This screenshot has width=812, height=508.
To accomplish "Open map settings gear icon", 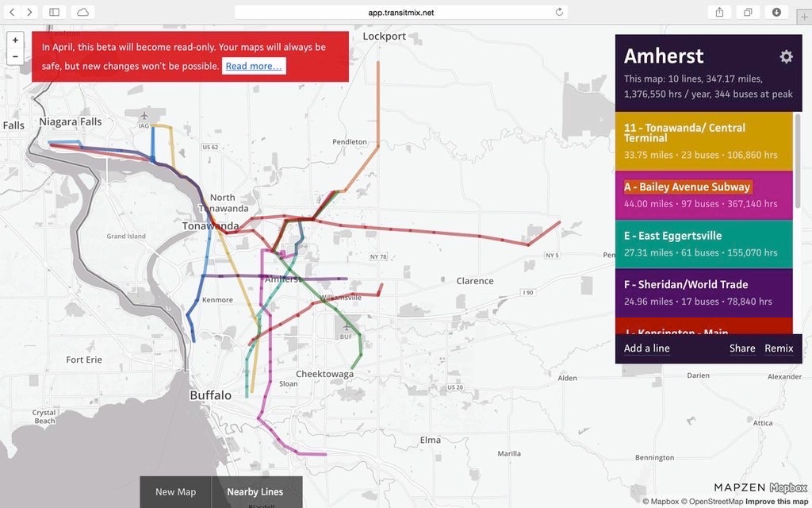I will pyautogui.click(x=786, y=56).
